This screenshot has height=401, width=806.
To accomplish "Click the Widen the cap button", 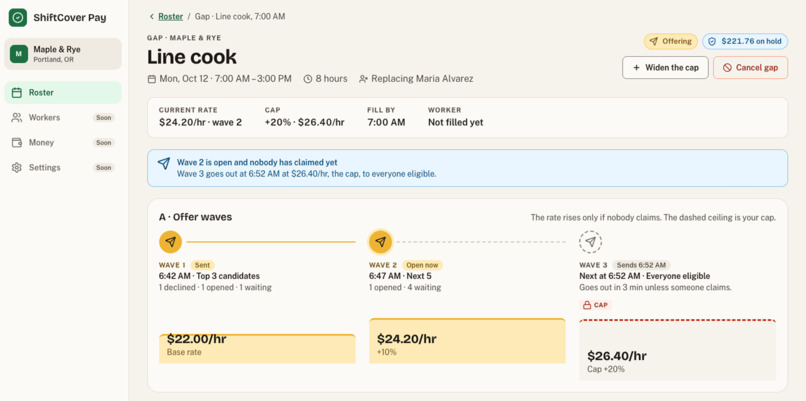I will coord(665,67).
